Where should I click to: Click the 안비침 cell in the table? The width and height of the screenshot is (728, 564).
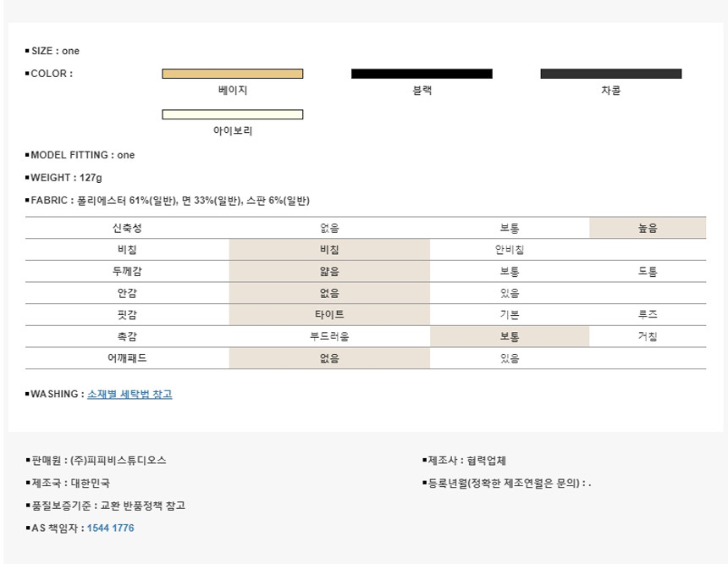pyautogui.click(x=510, y=250)
